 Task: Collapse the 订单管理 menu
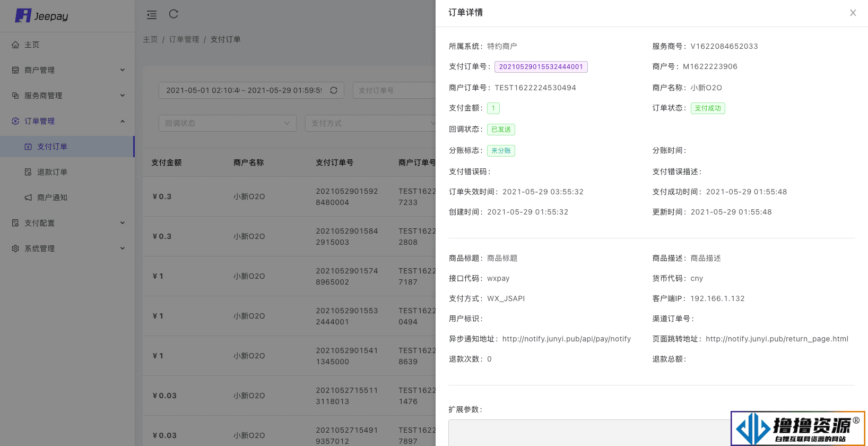[67, 121]
